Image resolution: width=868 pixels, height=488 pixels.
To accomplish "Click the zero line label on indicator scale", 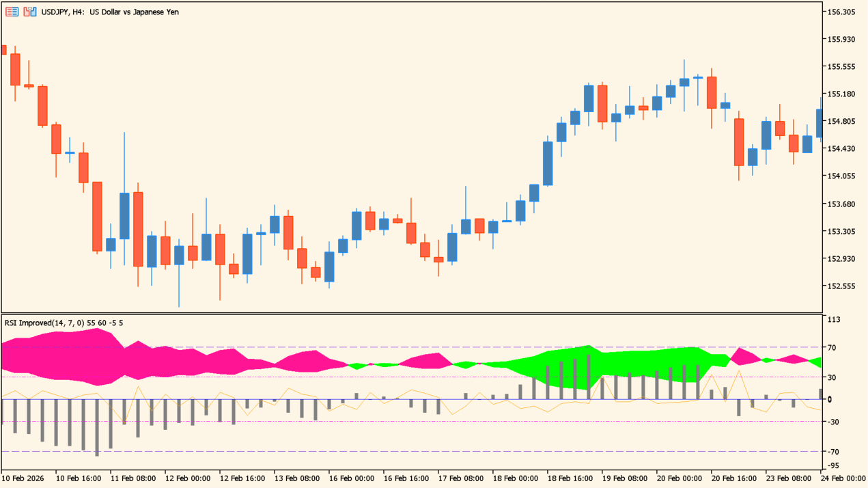I will click(830, 400).
